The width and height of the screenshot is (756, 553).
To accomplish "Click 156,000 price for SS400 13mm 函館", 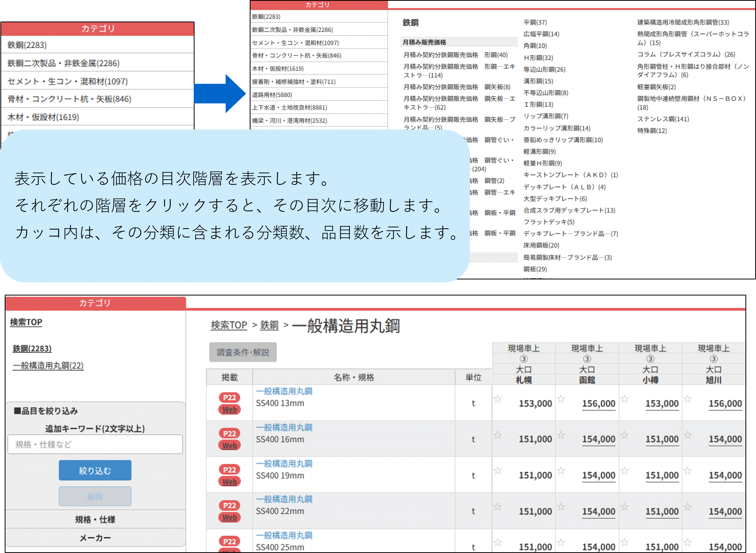I will pyautogui.click(x=598, y=403).
